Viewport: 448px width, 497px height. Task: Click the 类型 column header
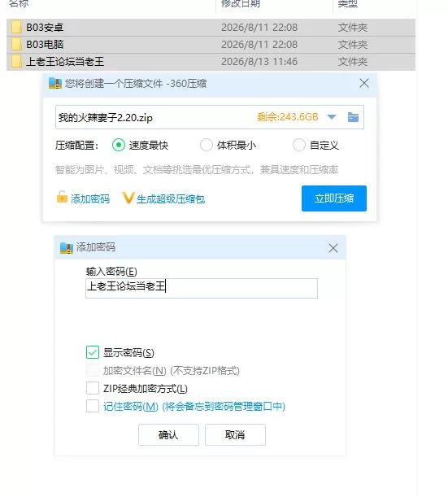[x=347, y=3]
